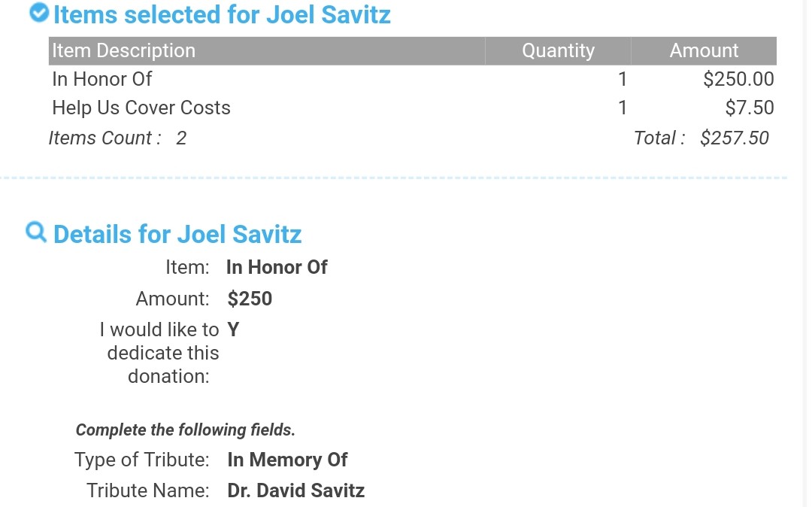Click the "Items selected for Joel Savitz" heading
812x507 pixels.
[222, 14]
